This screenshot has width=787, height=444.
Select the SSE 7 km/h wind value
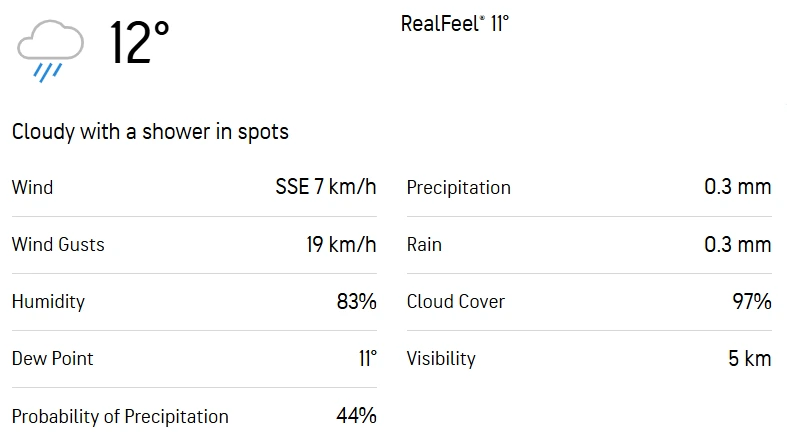click(326, 187)
